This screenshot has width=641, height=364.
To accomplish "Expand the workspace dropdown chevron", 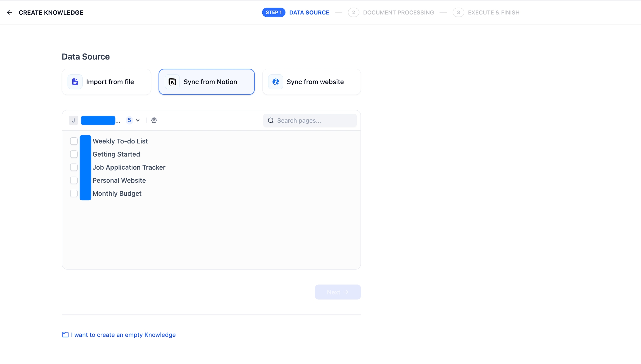I will click(138, 120).
